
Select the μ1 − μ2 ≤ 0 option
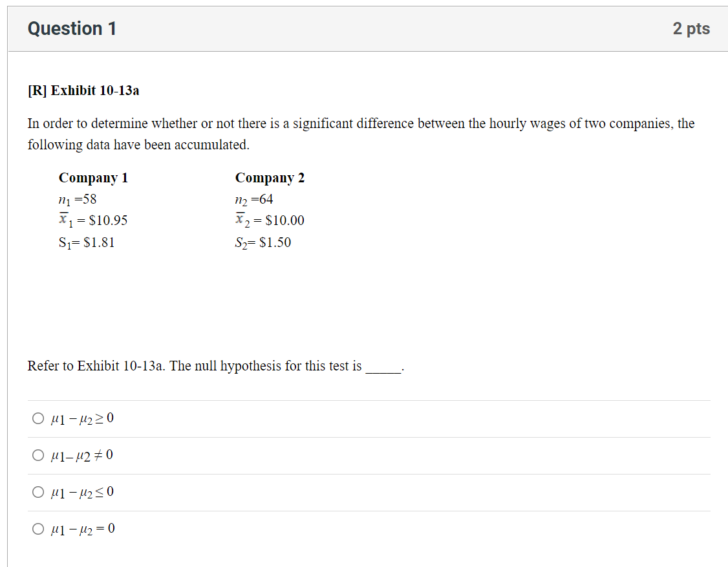click(x=38, y=492)
